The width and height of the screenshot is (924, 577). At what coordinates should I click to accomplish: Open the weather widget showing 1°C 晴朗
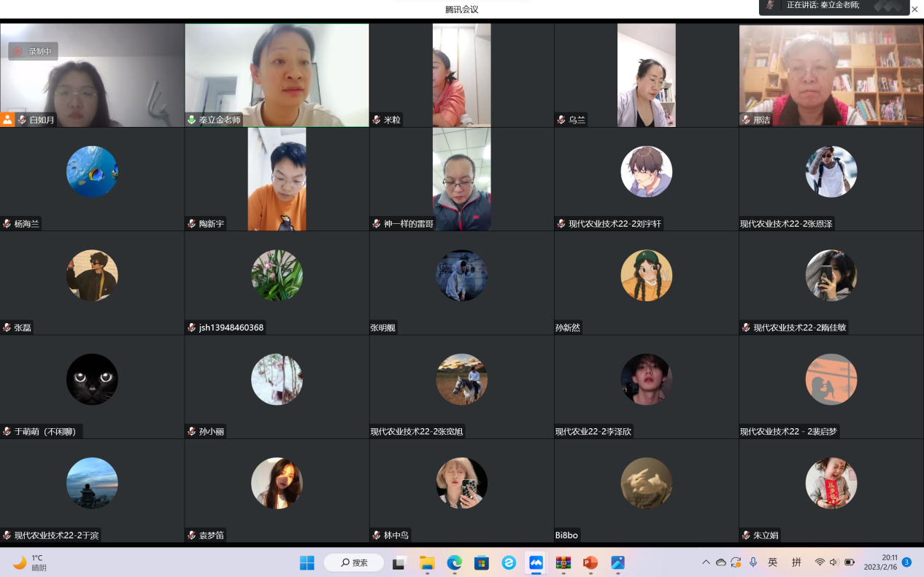click(x=31, y=562)
